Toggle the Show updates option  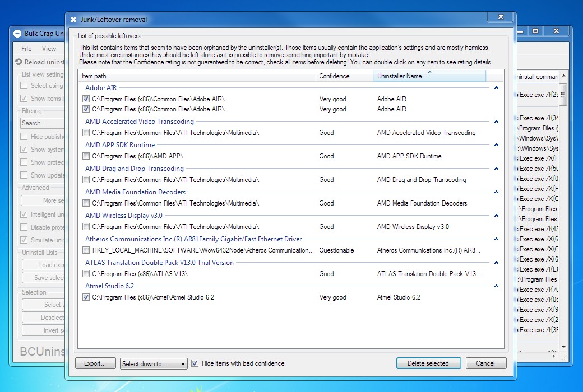(24, 175)
